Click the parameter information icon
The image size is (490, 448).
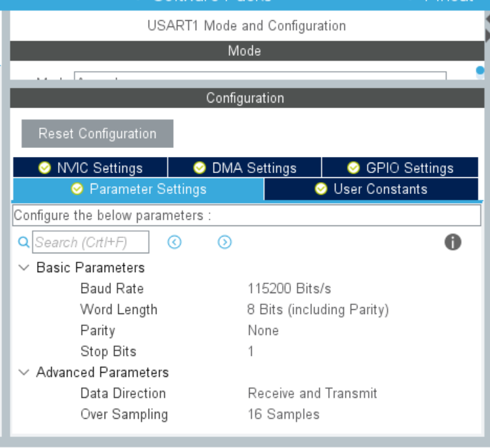click(x=453, y=242)
